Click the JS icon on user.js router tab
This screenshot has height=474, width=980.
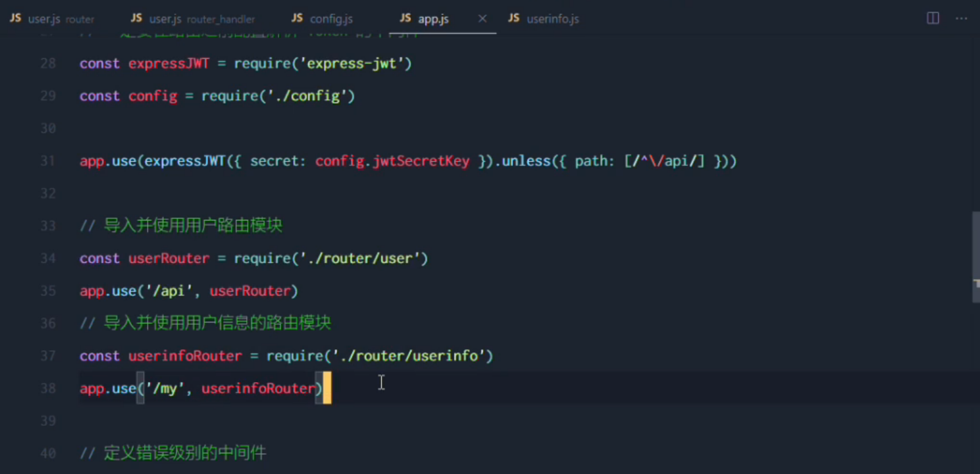[x=15, y=18]
